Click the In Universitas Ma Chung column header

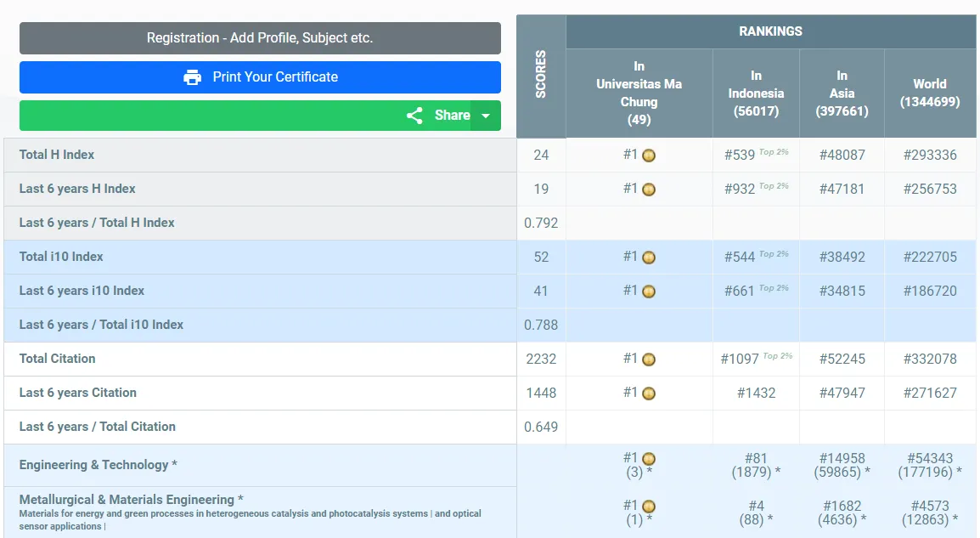tap(639, 93)
